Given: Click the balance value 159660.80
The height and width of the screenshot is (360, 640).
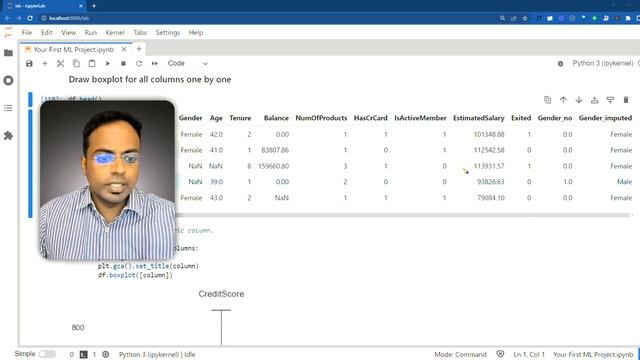Looking at the screenshot, I should [x=273, y=166].
